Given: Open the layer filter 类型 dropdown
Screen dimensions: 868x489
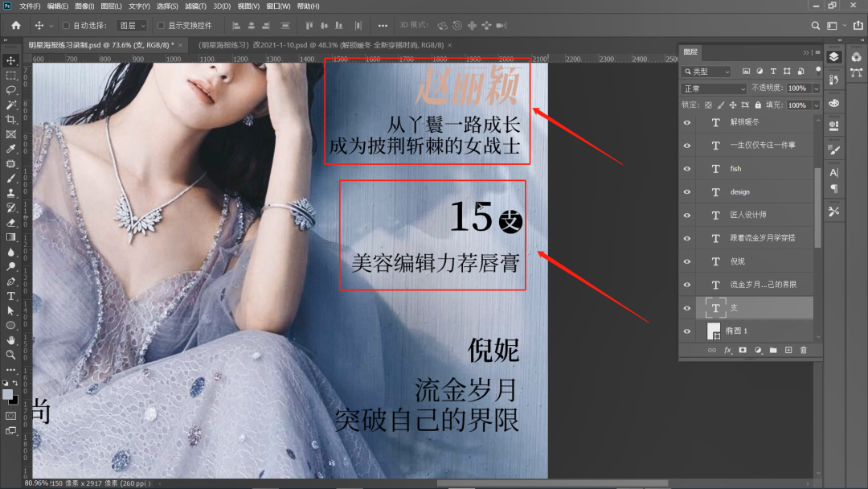Looking at the screenshot, I should click(x=707, y=72).
